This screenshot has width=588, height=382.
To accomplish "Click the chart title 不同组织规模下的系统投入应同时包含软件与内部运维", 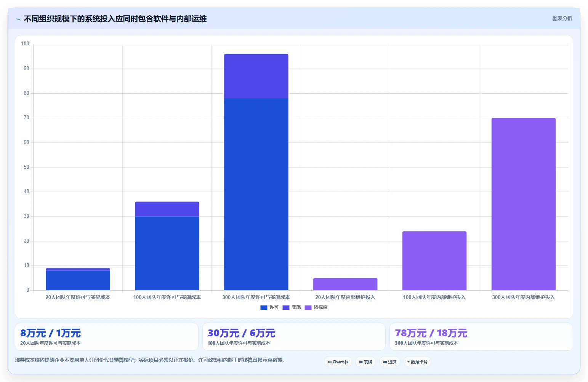I will pyautogui.click(x=115, y=19).
